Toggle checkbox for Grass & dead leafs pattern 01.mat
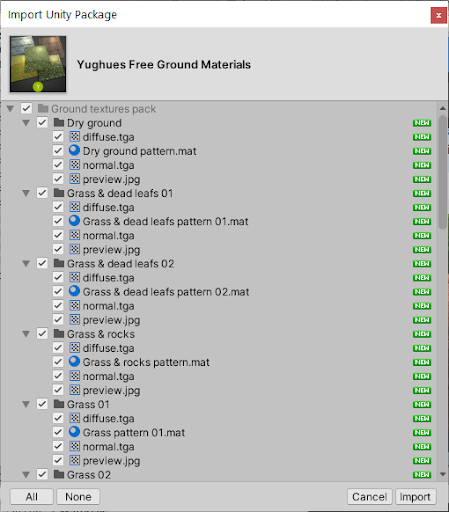Screen dimensions: 449x512 [x=58, y=221]
